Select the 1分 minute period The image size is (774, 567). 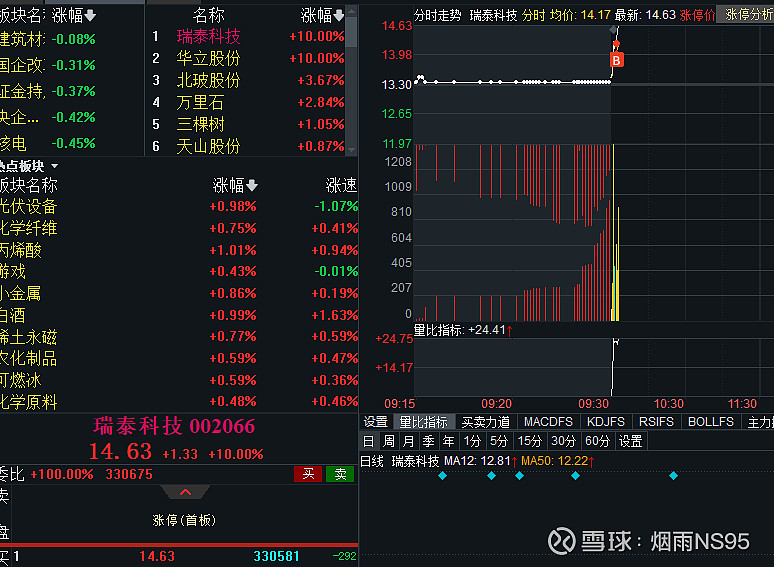pos(472,441)
